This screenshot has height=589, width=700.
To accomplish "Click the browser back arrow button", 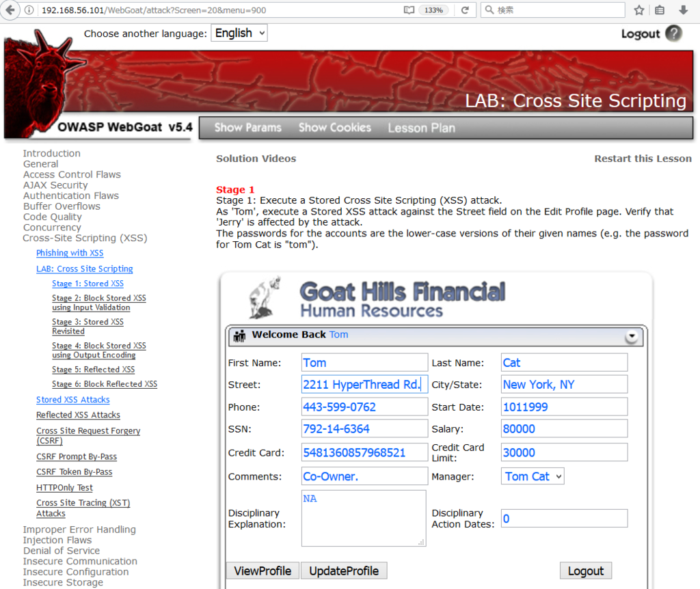I will point(10,10).
